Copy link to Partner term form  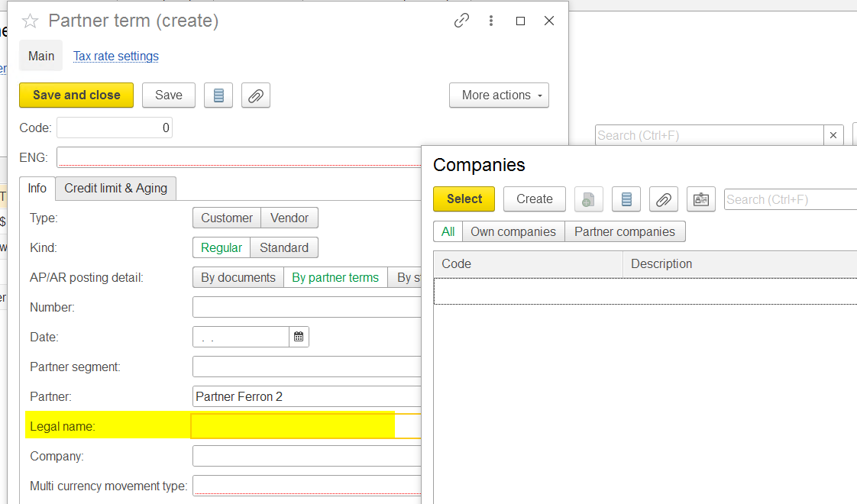462,21
